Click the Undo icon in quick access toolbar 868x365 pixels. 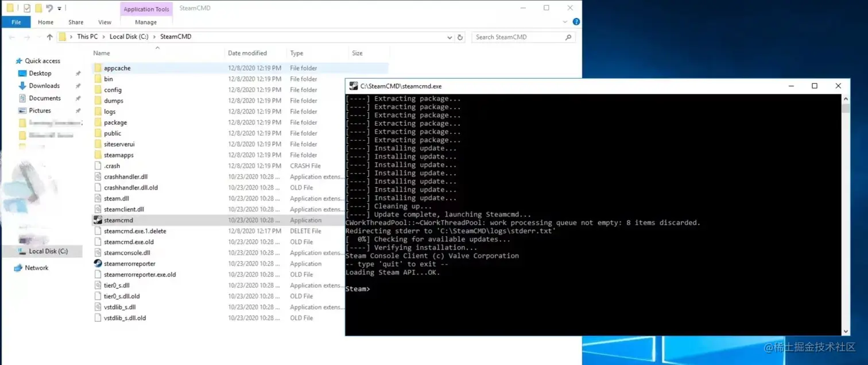49,8
